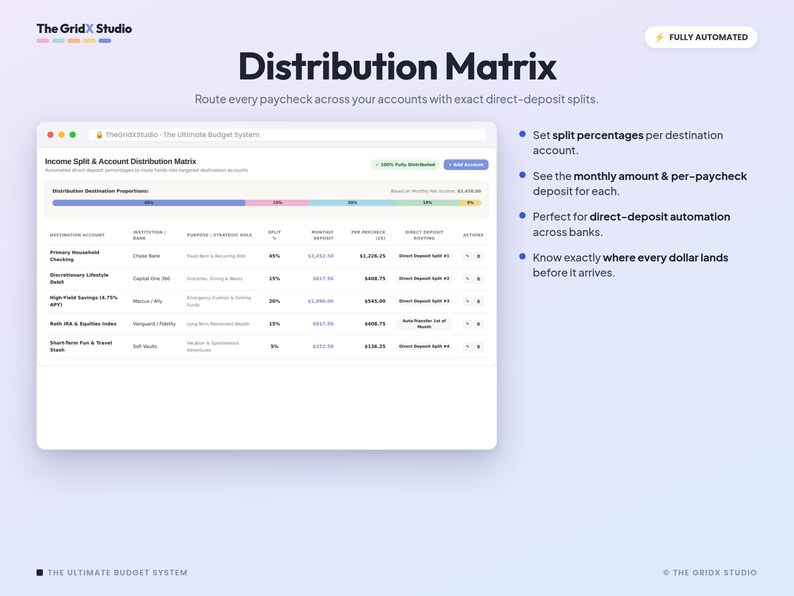
Task: Click the yellow 5% bar segment
Action: [470, 203]
